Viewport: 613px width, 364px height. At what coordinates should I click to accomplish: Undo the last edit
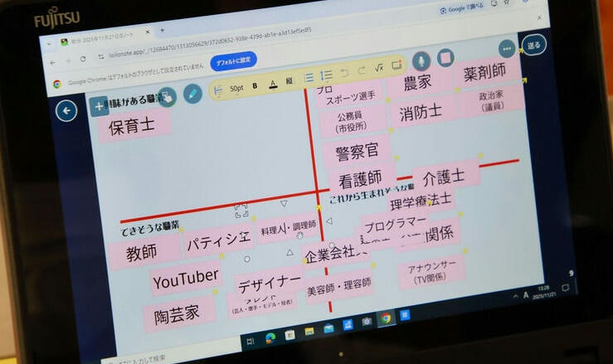tap(344, 73)
